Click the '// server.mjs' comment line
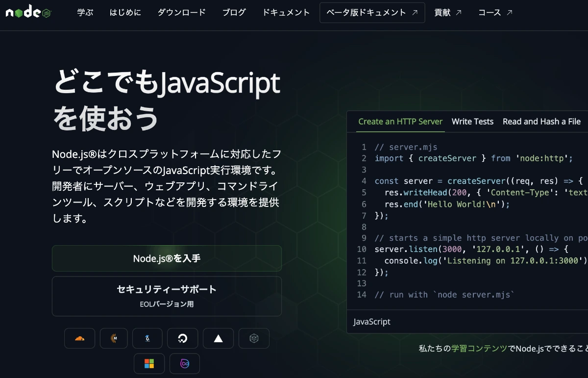Image resolution: width=588 pixels, height=378 pixels. [406, 147]
